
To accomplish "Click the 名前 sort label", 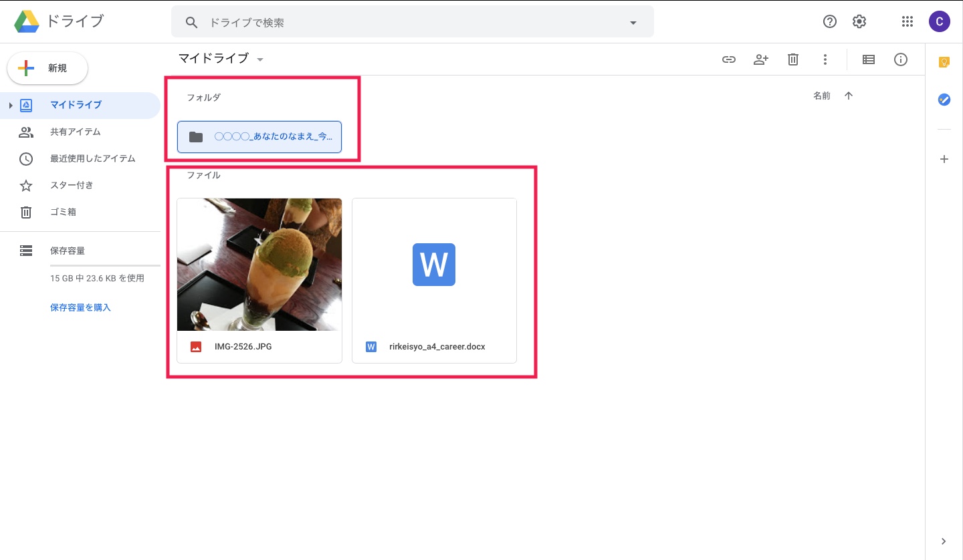I will click(822, 96).
